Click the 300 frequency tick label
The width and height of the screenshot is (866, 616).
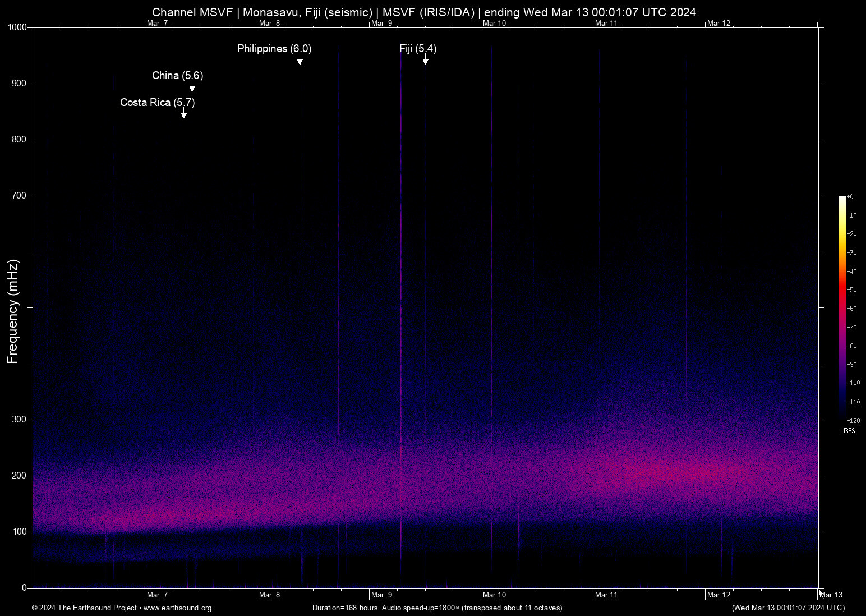click(x=20, y=419)
